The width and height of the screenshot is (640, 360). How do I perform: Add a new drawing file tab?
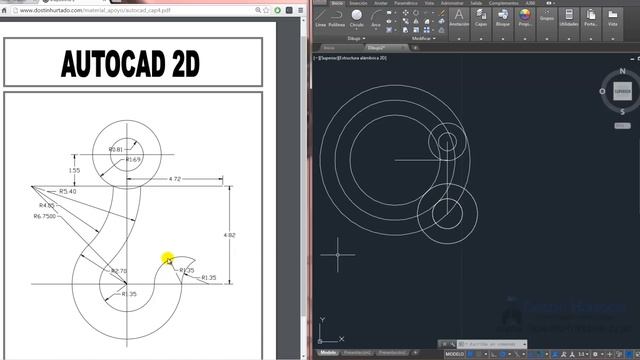coord(415,48)
